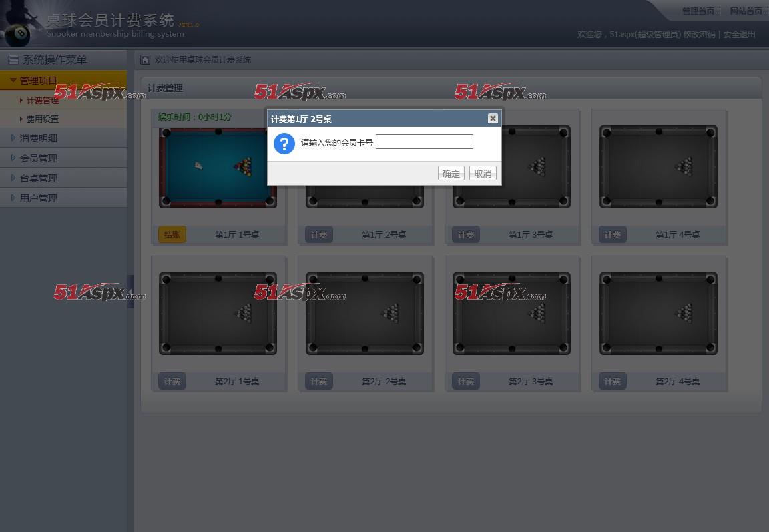Viewport: 769px width, 532px height.
Task: Click 计费 for 第1厅 2号桌
Action: [x=319, y=234]
